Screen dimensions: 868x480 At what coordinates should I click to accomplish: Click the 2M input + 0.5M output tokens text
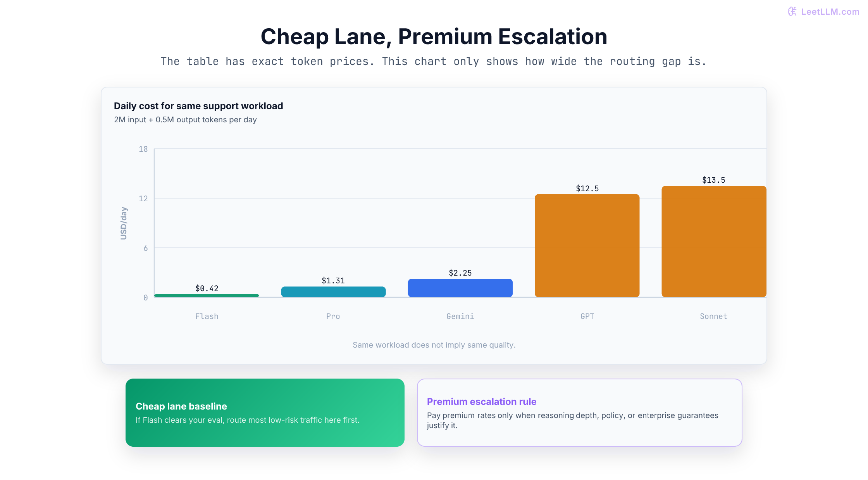pyautogui.click(x=185, y=120)
